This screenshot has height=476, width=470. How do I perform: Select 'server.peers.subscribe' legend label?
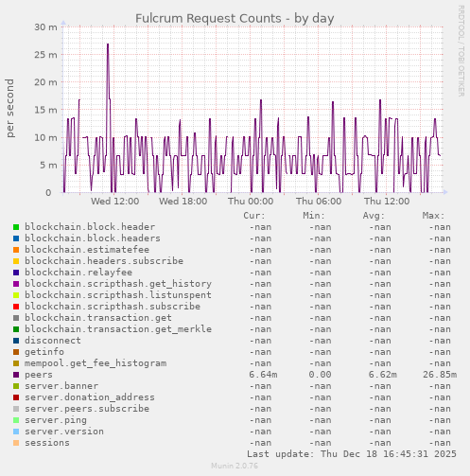(87, 409)
